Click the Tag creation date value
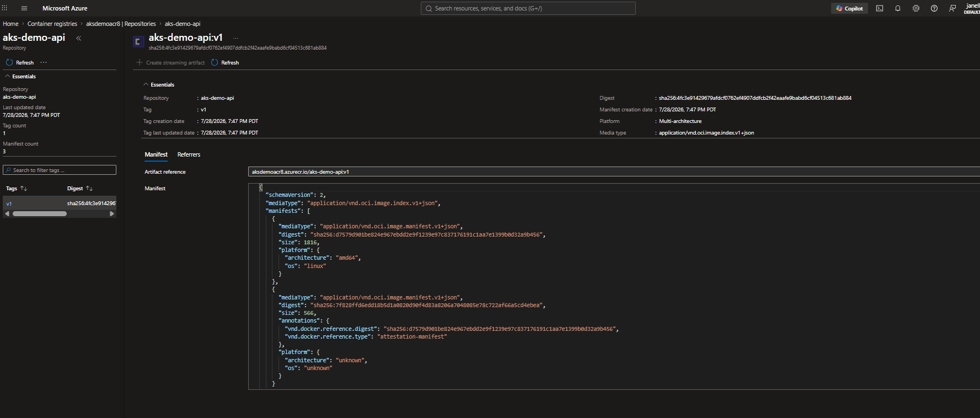Image resolution: width=980 pixels, height=418 pixels. 229,121
